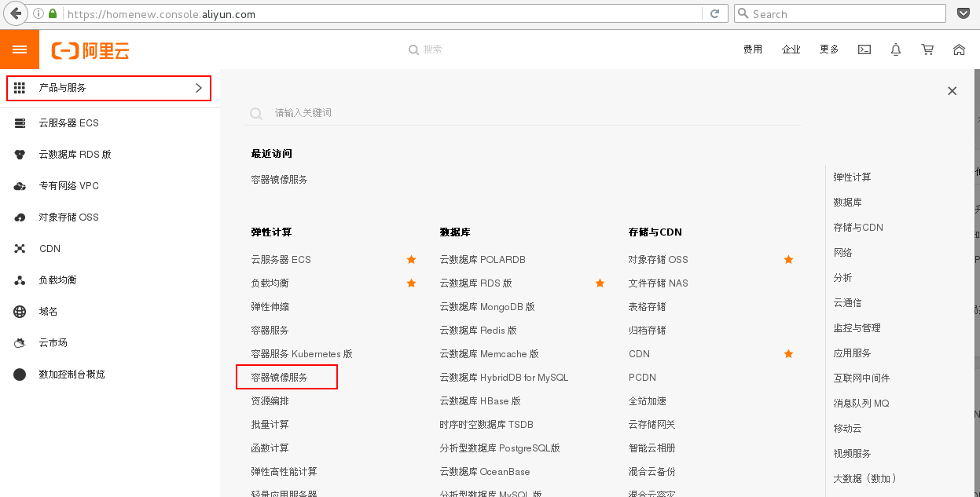980x497 pixels.
Task: Click the 云市场 sidebar icon
Action: [20, 343]
